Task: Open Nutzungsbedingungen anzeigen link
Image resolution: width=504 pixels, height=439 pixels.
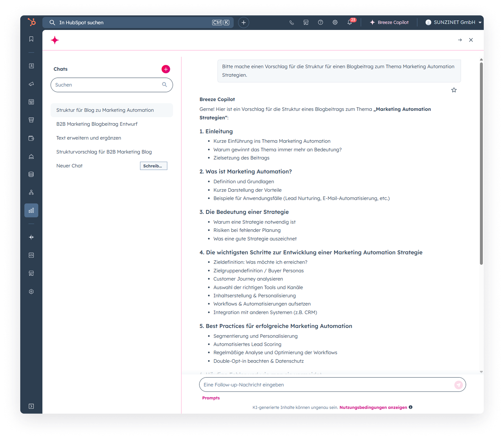Action: [x=373, y=407]
